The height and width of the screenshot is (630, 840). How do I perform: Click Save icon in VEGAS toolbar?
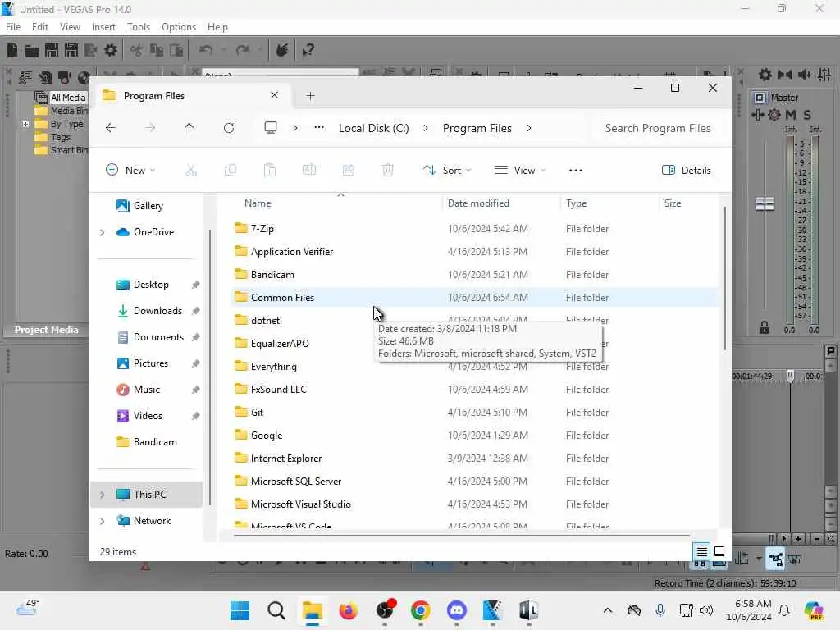[52, 50]
